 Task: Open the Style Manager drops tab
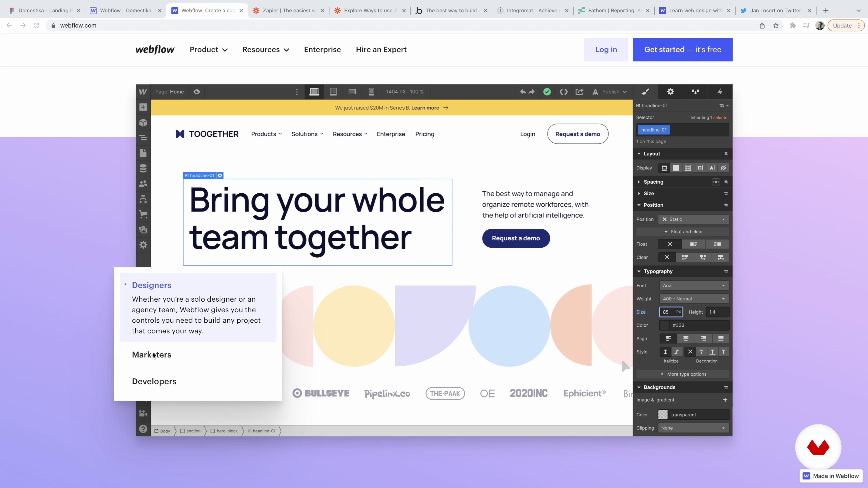tap(695, 91)
